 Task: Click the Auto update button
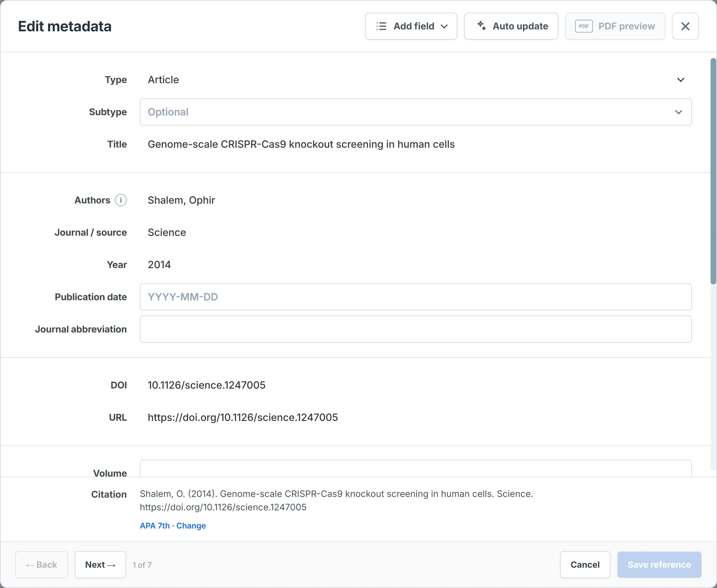point(511,26)
